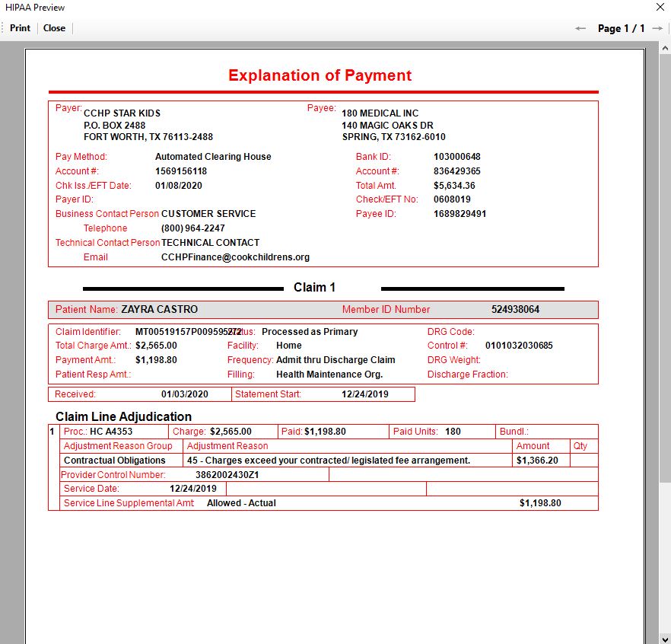Click scrollbar down arrow

(x=665, y=639)
